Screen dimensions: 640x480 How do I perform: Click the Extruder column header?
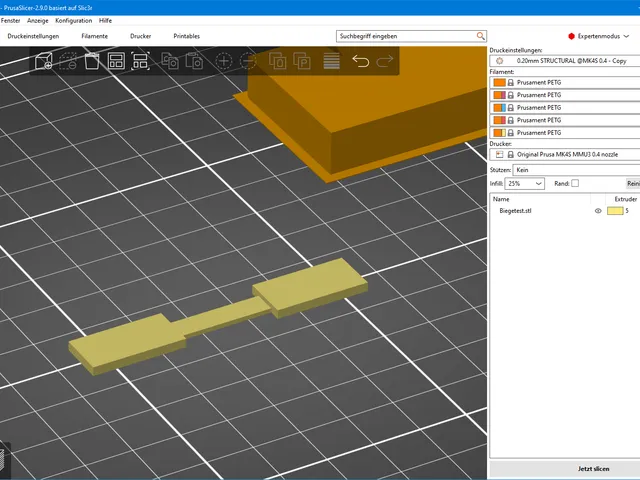point(625,199)
